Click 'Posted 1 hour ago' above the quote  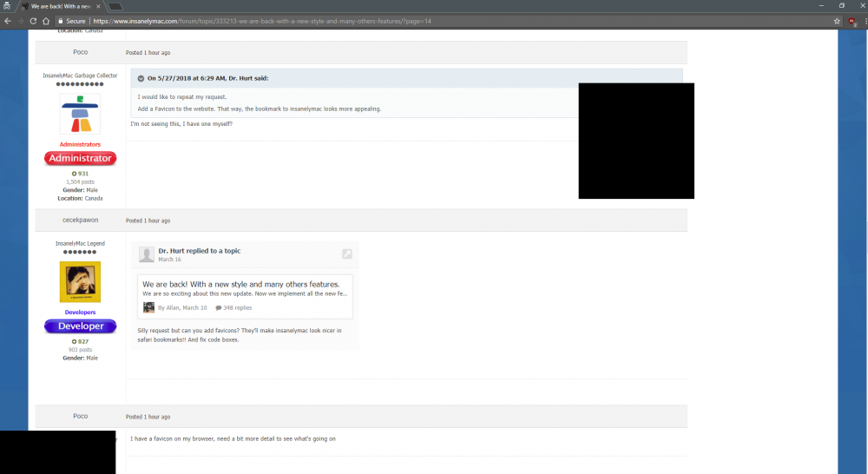[148, 53]
